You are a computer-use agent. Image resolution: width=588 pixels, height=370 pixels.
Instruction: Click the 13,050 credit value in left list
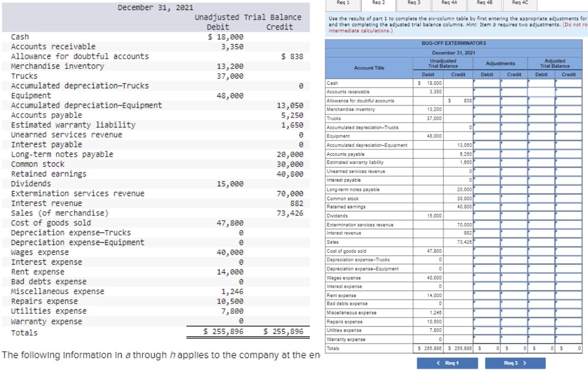tap(290, 106)
